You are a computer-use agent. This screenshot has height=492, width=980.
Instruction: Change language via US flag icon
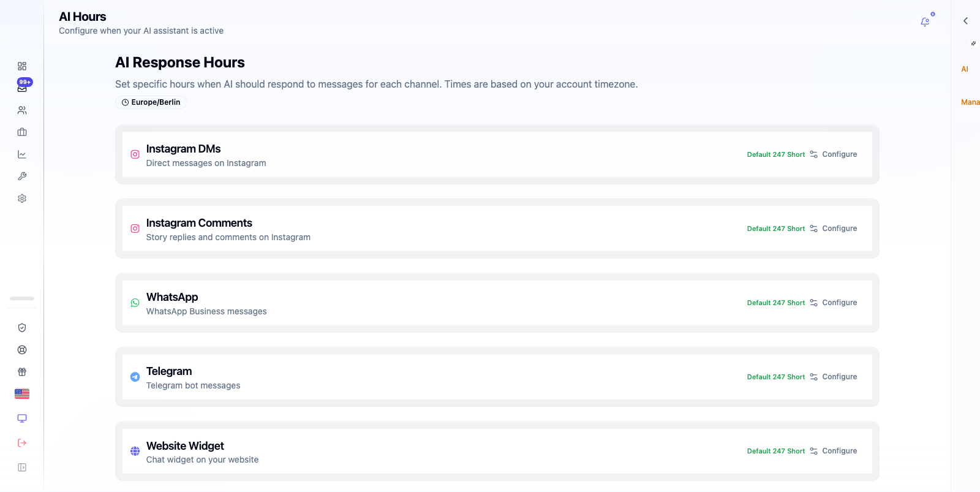coord(22,394)
